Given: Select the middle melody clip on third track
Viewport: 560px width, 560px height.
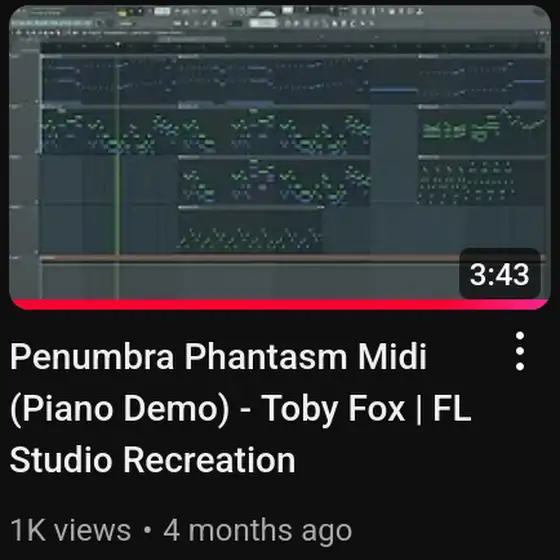Looking at the screenshot, I should [274, 181].
